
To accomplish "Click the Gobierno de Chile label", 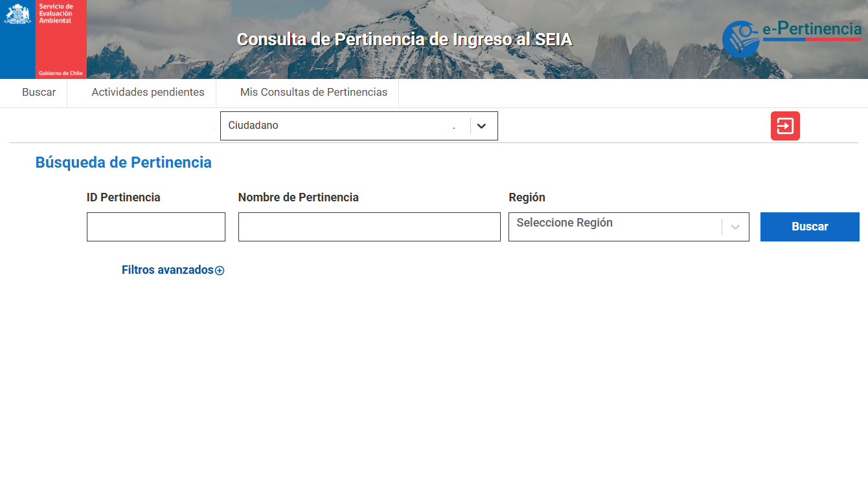I will click(62, 72).
